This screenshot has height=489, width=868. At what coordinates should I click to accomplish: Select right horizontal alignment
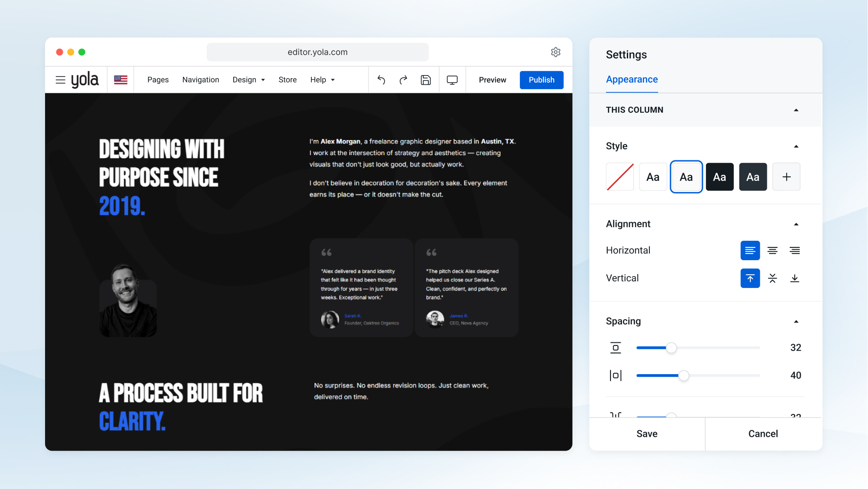pyautogui.click(x=795, y=250)
